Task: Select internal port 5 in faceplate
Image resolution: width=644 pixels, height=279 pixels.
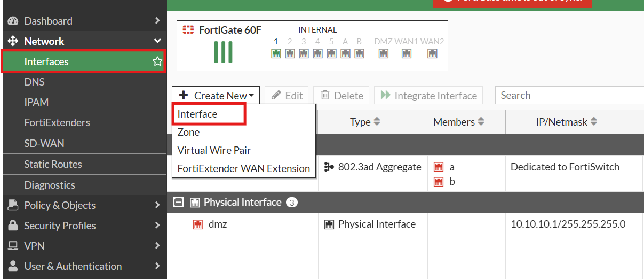Action: [x=331, y=53]
